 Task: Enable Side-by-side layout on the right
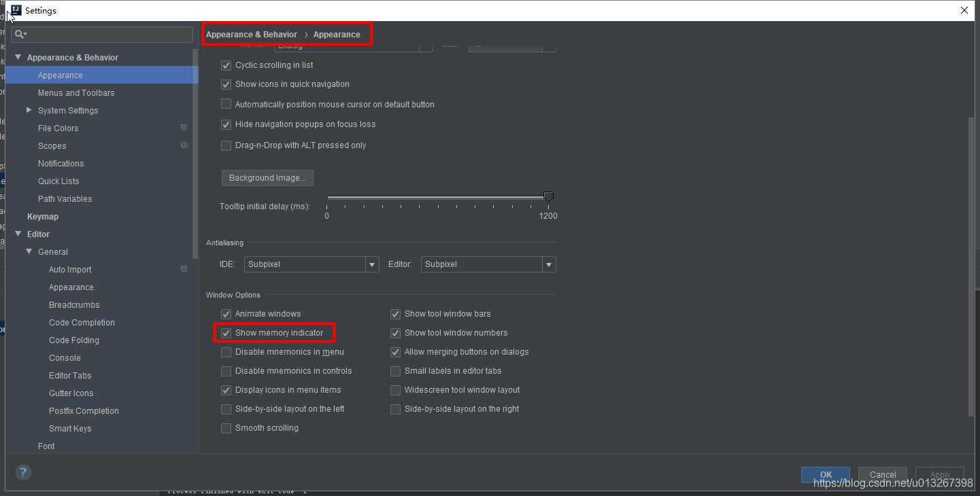395,409
